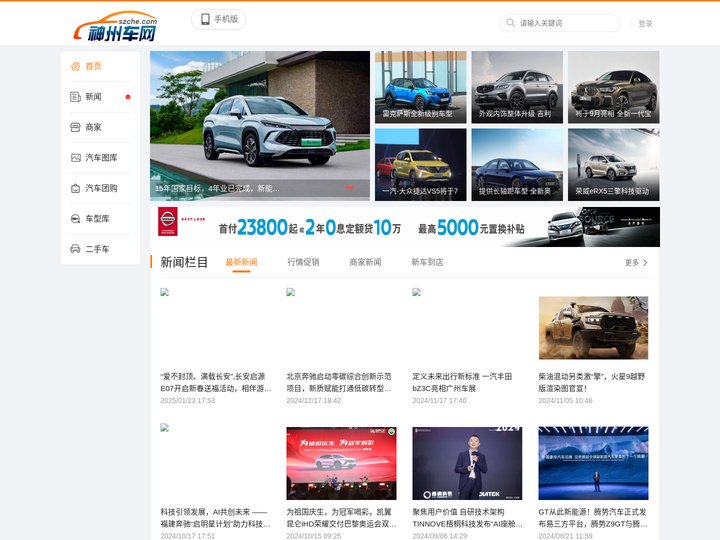Switch to the 新车到店 tab
The width and height of the screenshot is (720, 540).
(x=428, y=262)
